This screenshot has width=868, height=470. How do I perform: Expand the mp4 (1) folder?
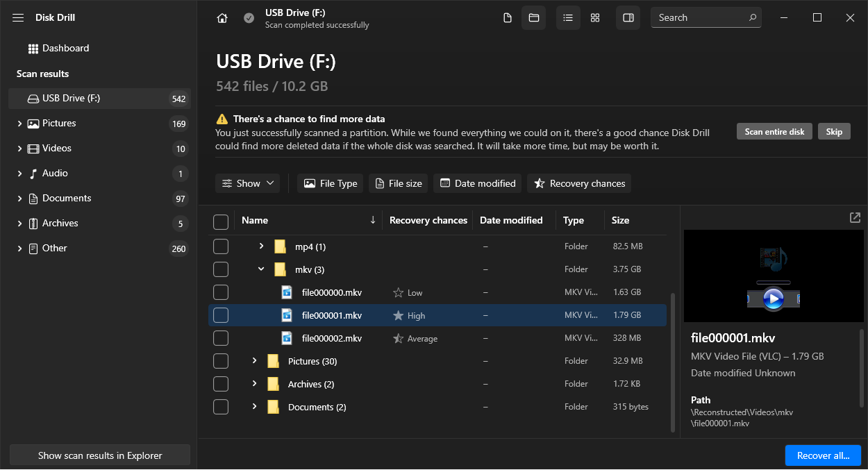tap(261, 246)
